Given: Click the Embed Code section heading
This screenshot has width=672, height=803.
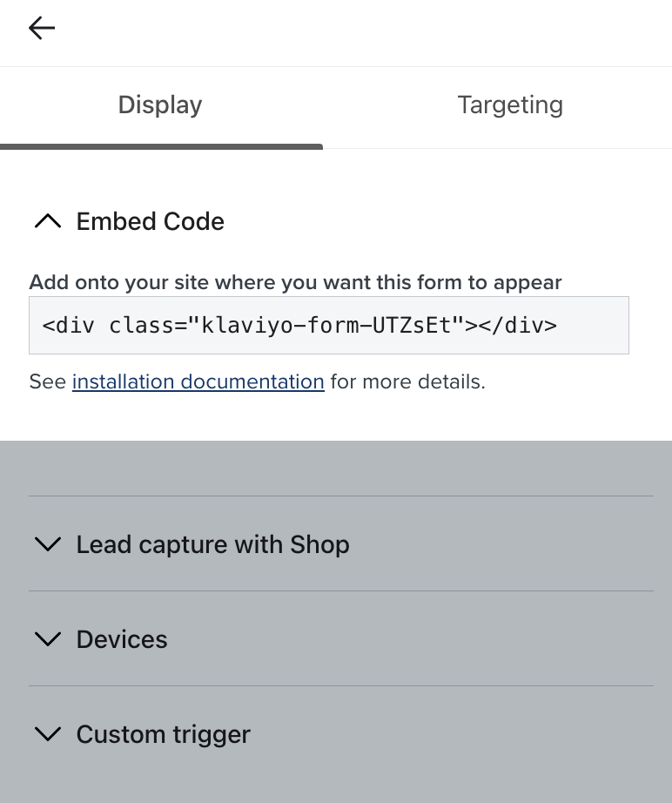Looking at the screenshot, I should pos(150,221).
